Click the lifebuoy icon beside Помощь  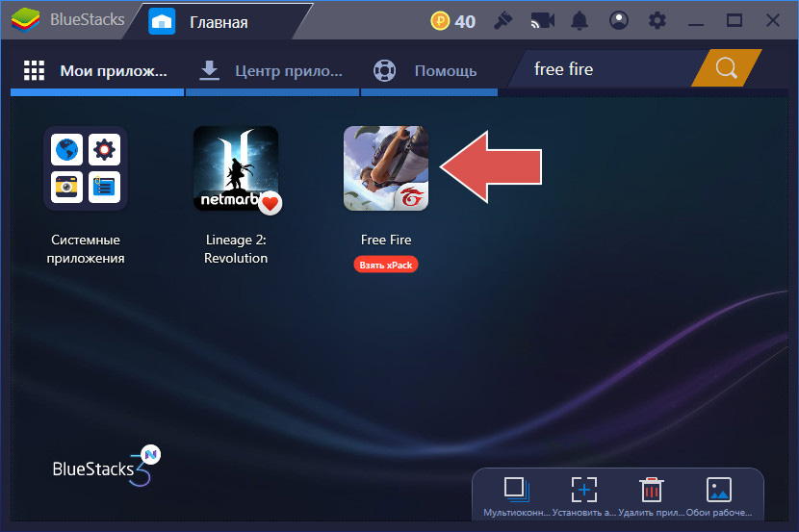[385, 71]
